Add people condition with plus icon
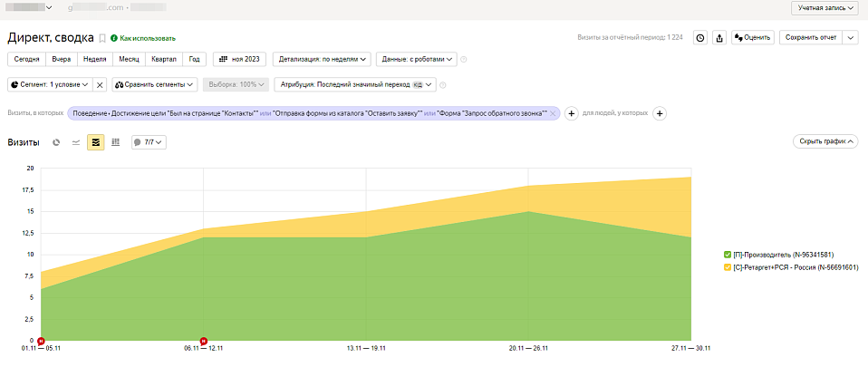This screenshot has width=868, height=367. [x=659, y=113]
